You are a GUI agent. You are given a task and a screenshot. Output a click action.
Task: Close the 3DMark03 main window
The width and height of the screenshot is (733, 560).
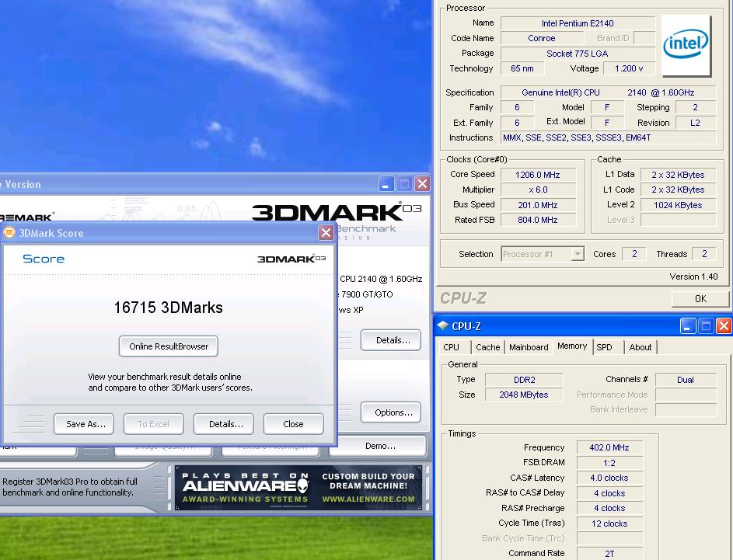coord(423,184)
